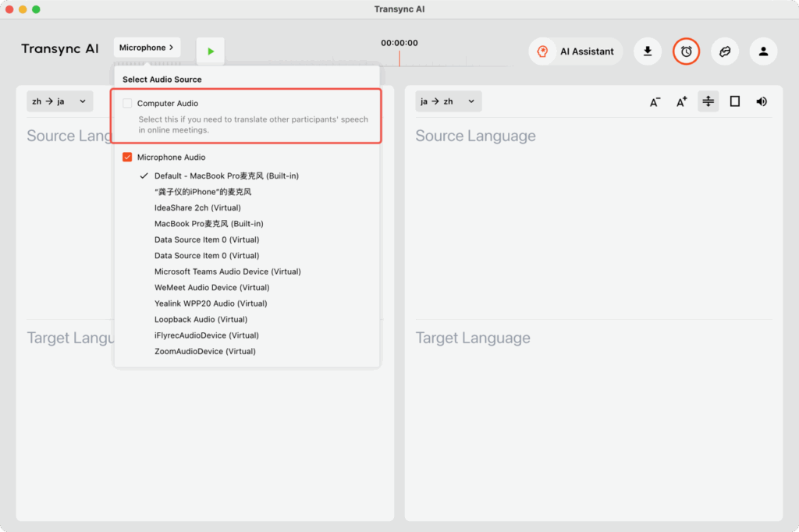Open the ja → zh language dropdown
Viewport: 799px width, 532px height.
coord(448,101)
